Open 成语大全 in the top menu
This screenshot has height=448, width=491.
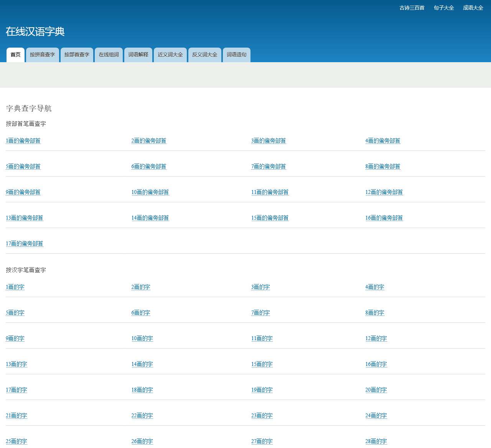tap(472, 8)
